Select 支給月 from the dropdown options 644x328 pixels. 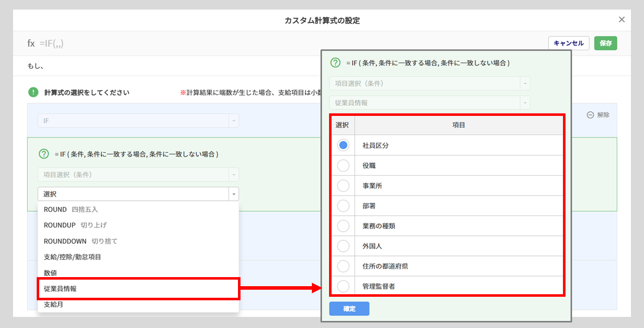pyautogui.click(x=53, y=304)
